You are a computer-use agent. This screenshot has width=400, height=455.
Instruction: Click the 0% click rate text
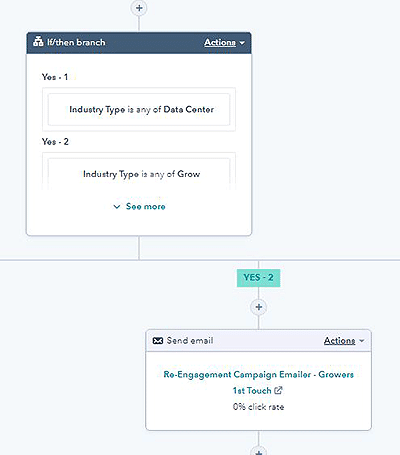tap(258, 407)
